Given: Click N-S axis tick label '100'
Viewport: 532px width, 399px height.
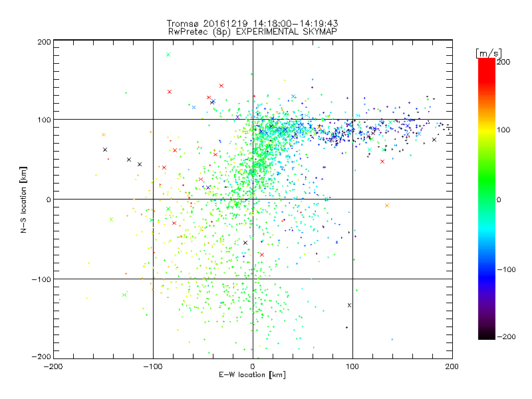Looking at the screenshot, I should (44, 120).
